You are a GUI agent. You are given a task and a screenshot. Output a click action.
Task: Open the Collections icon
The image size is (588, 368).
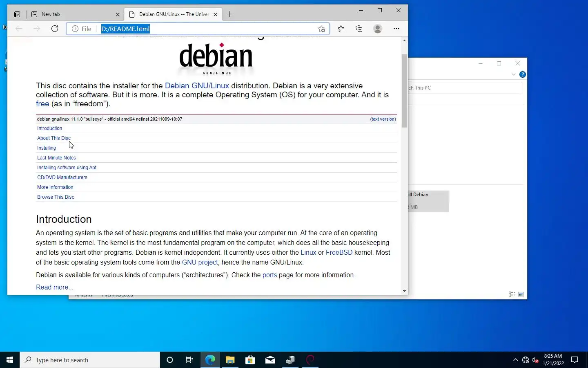tap(359, 29)
